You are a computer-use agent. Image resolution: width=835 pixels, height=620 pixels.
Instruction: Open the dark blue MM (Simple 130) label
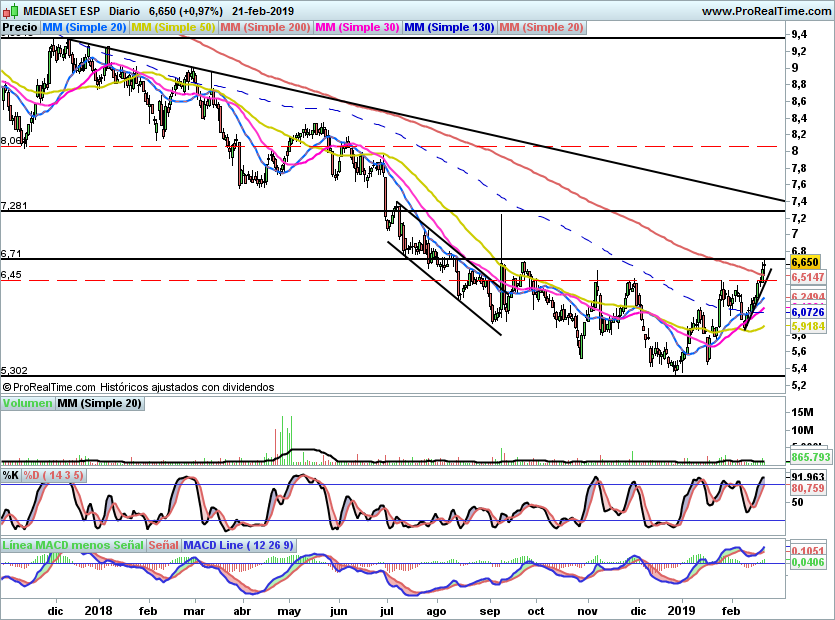[449, 27]
